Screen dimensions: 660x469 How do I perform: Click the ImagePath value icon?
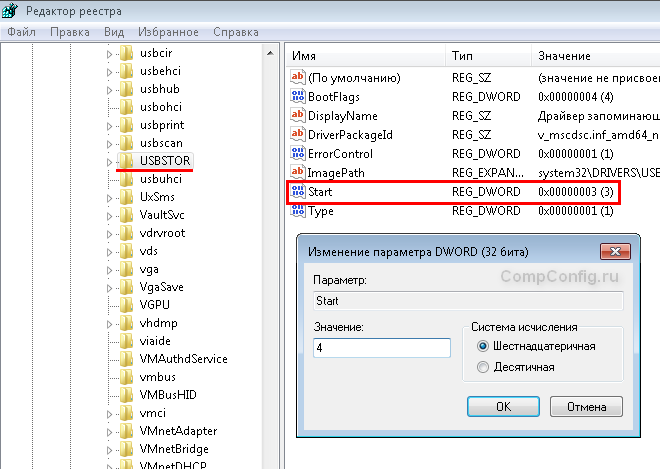point(296,173)
